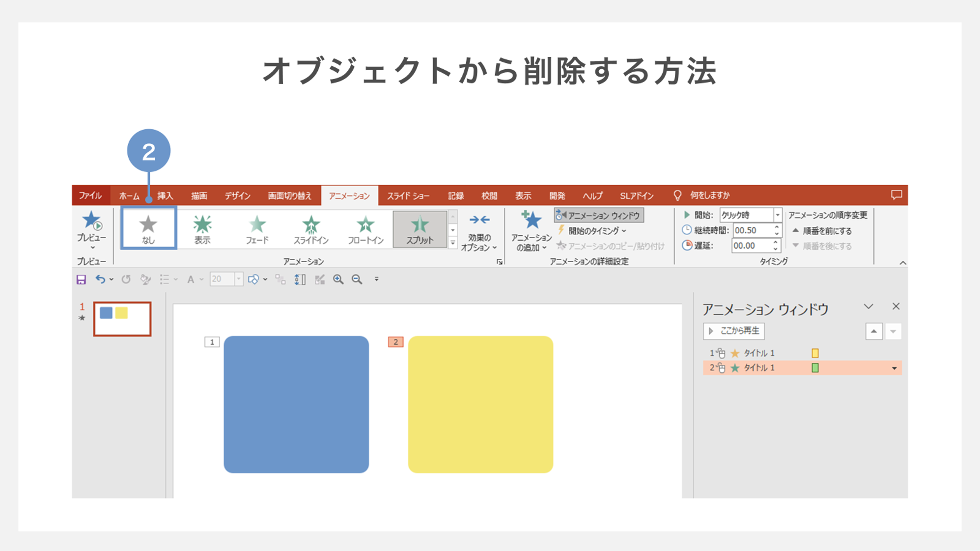Screen dimensions: 980x551
Task: Increase the 継続時間 duration spinner
Action: click(777, 227)
